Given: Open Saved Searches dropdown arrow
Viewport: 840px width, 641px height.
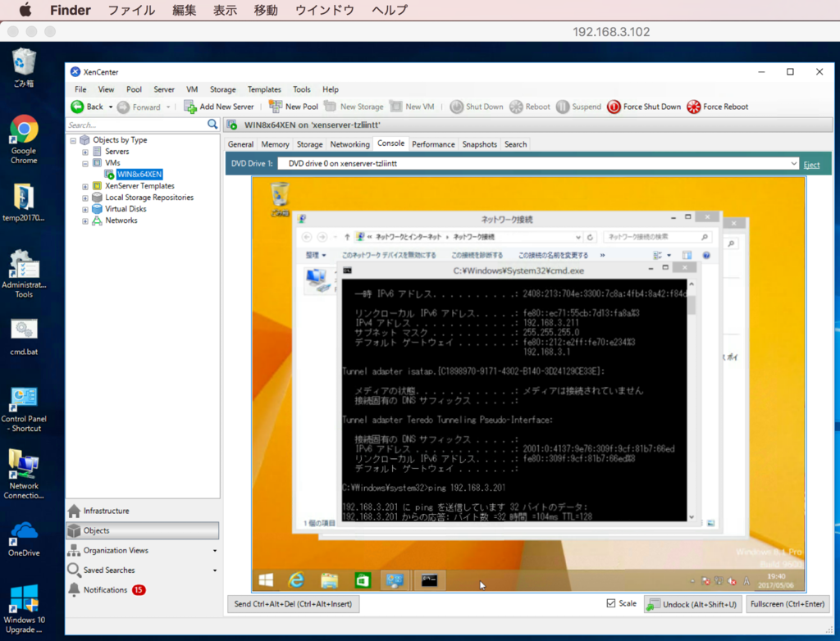Looking at the screenshot, I should pyautogui.click(x=215, y=571).
